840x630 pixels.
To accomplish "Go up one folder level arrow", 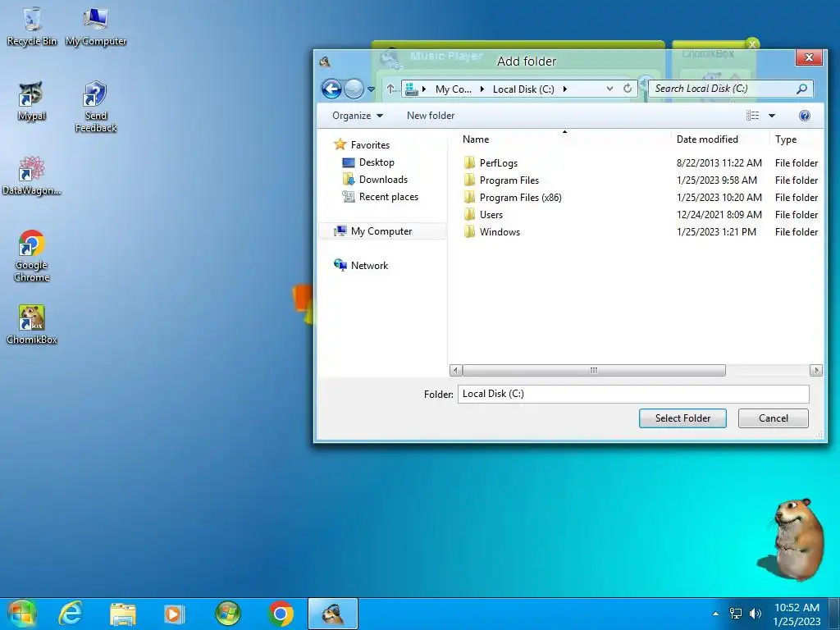I will (390, 89).
